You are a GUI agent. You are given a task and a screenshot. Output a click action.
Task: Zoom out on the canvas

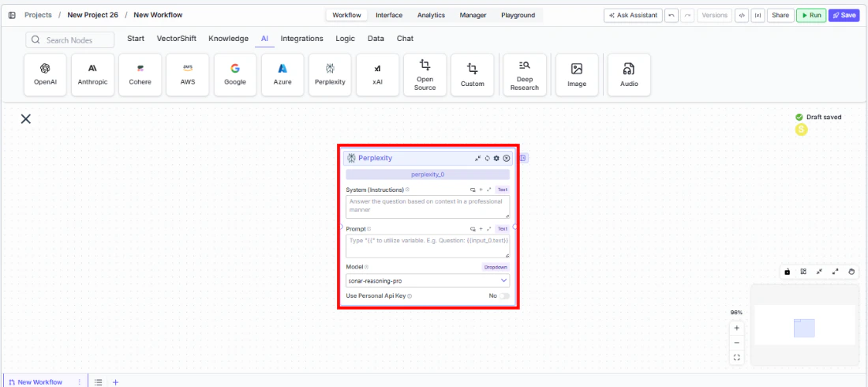coord(736,343)
